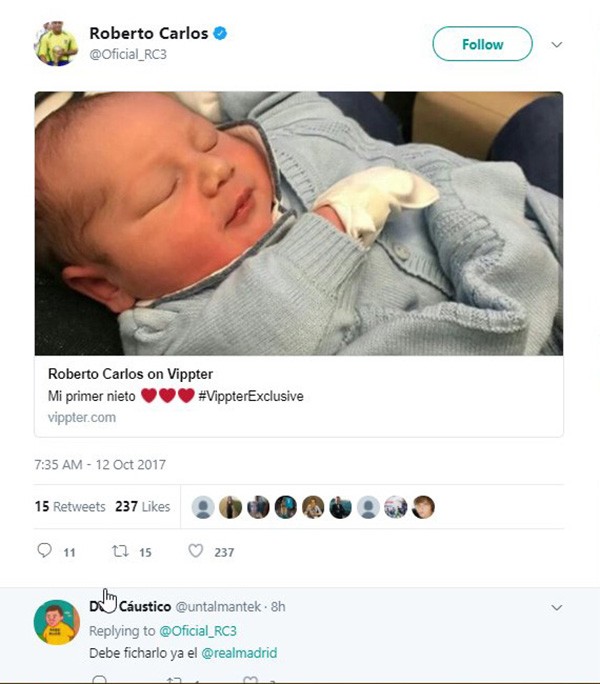View the 15 Retweets list
This screenshot has width=600, height=684.
70,507
